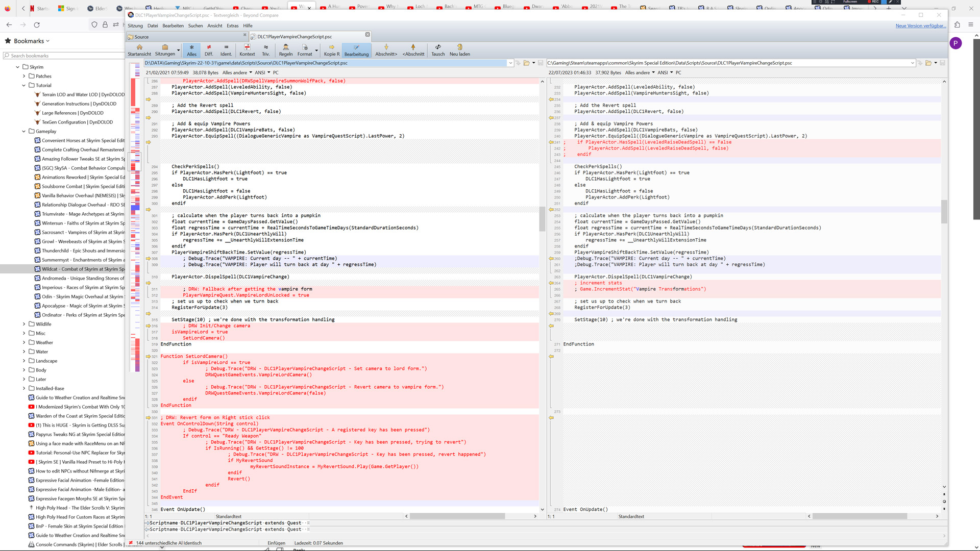Open the Format dropdown arrow
The image size is (980, 551).
click(x=316, y=50)
